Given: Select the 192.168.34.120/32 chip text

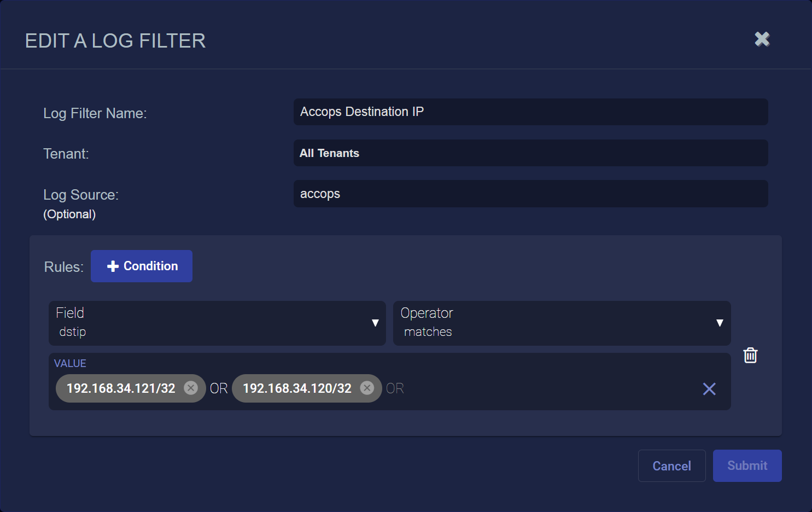Looking at the screenshot, I should [x=297, y=388].
